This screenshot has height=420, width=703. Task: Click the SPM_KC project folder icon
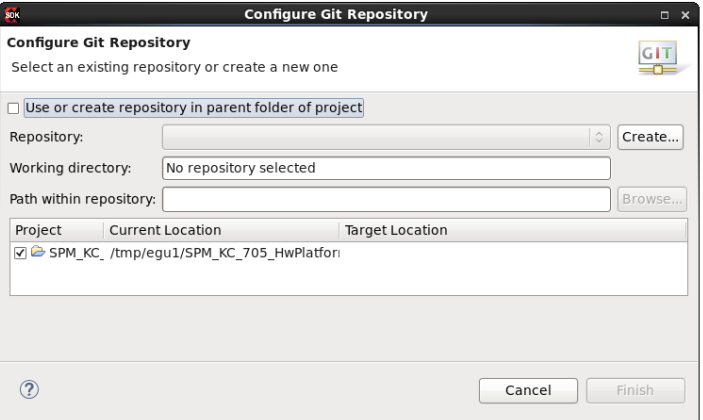coord(38,252)
